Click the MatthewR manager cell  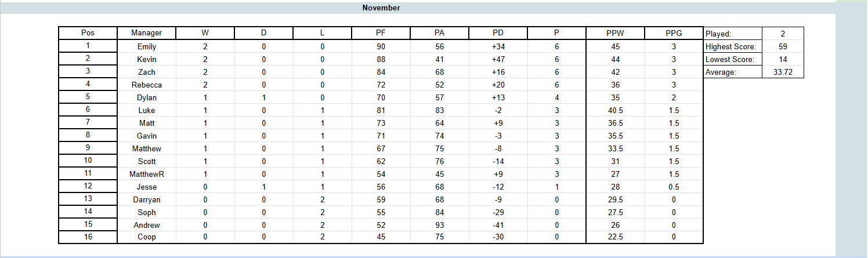(147, 174)
